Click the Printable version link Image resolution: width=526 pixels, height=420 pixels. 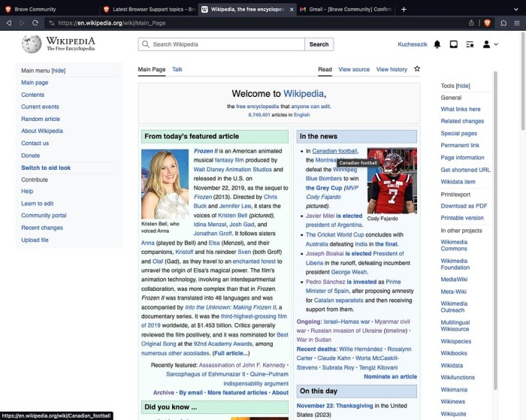(462, 218)
